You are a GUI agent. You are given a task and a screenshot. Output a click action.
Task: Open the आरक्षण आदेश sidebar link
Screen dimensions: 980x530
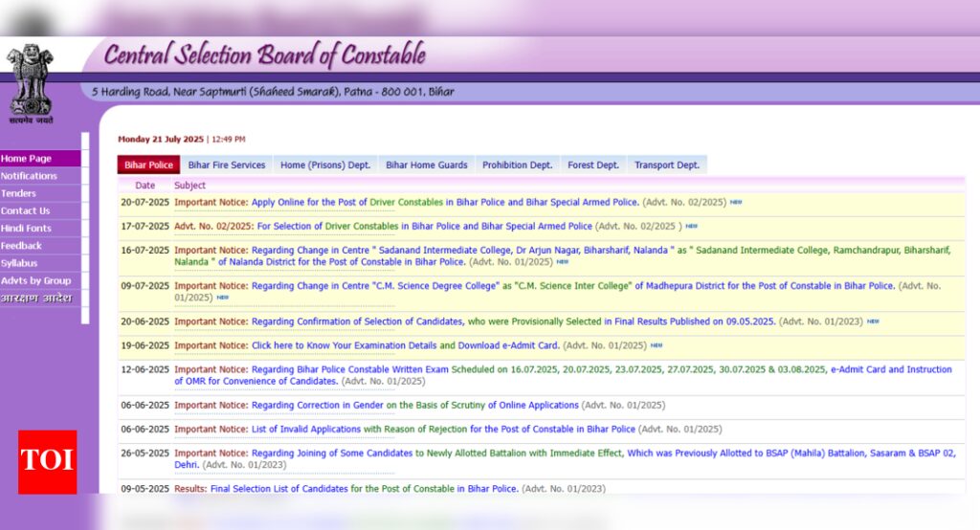[x=40, y=298]
